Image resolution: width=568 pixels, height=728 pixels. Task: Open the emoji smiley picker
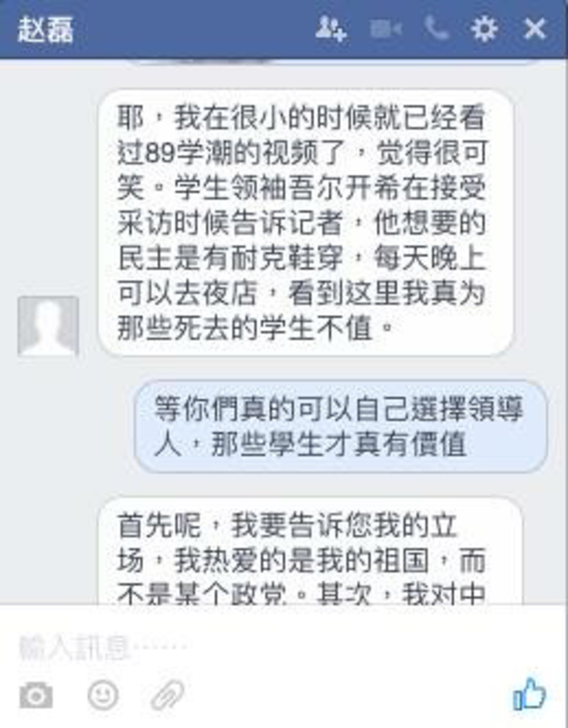click(102, 695)
